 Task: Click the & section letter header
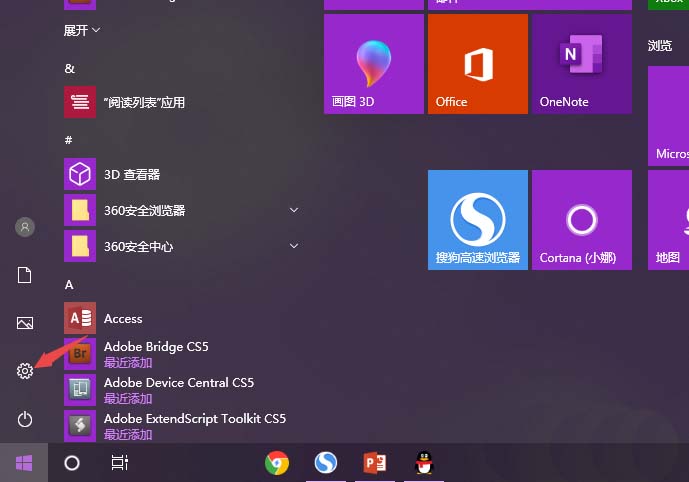click(x=69, y=69)
